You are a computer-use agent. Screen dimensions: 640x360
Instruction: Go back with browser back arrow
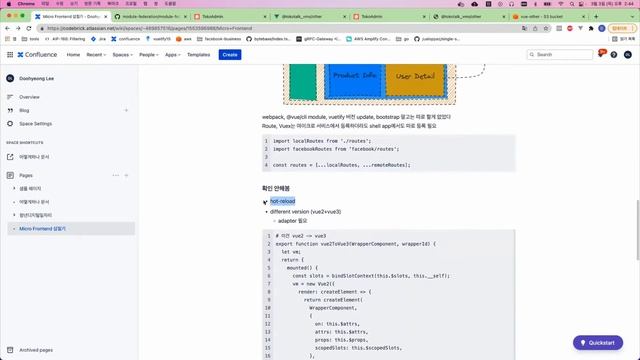[7, 28]
